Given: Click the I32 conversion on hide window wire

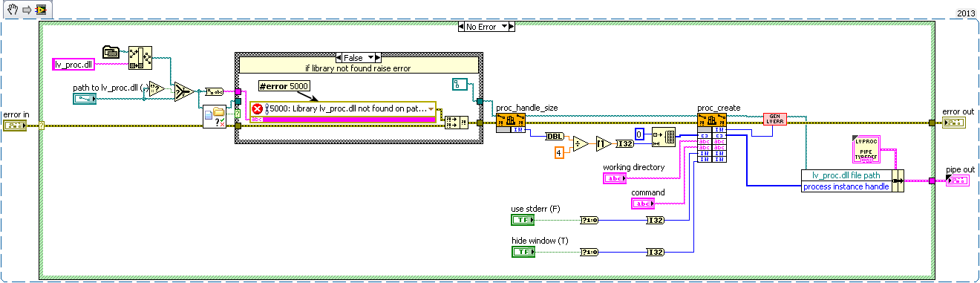Looking at the screenshot, I should coord(656,253).
